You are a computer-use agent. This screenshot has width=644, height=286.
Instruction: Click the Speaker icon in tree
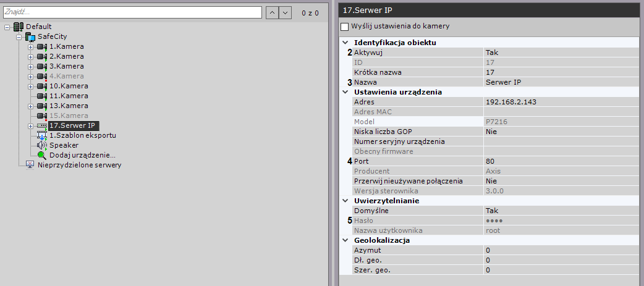pyautogui.click(x=42, y=145)
